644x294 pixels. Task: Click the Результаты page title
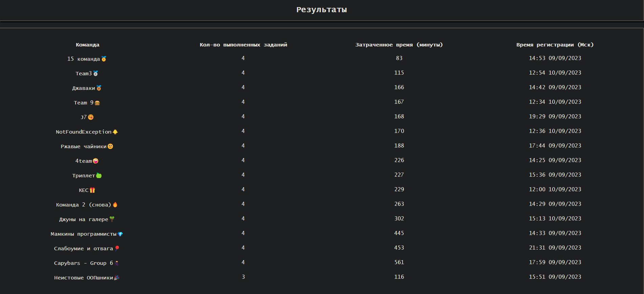coord(321,10)
